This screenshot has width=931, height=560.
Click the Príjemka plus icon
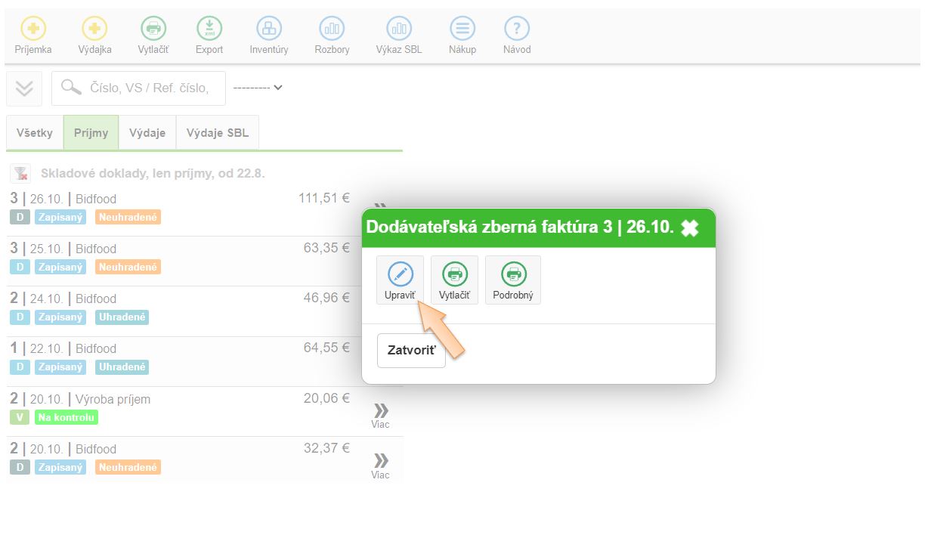[x=32, y=29]
